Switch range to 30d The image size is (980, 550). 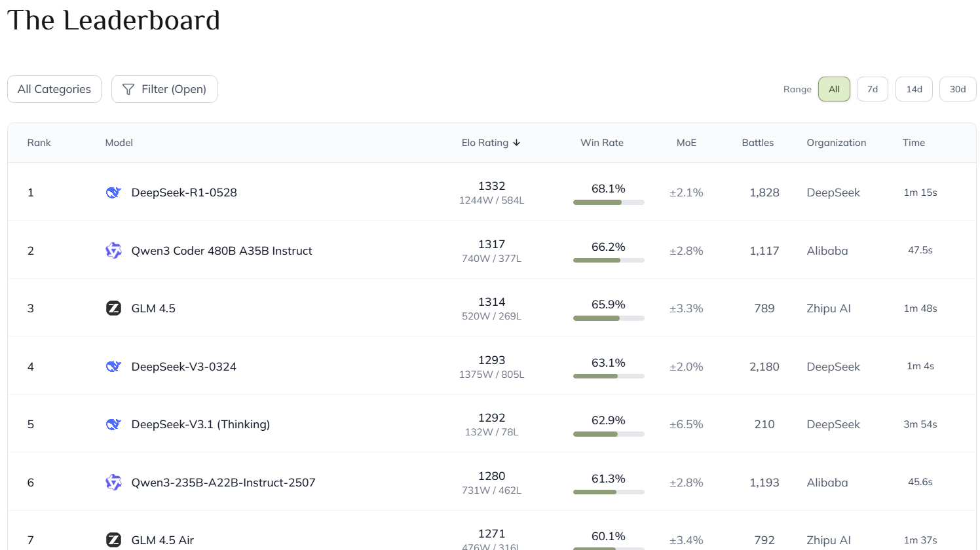[x=958, y=89]
